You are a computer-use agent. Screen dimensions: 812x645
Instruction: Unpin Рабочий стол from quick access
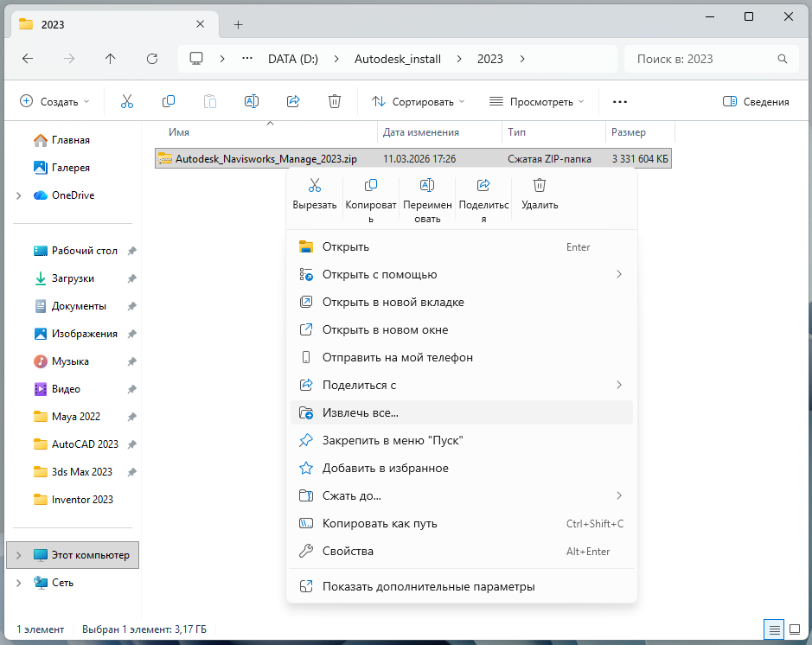point(132,251)
